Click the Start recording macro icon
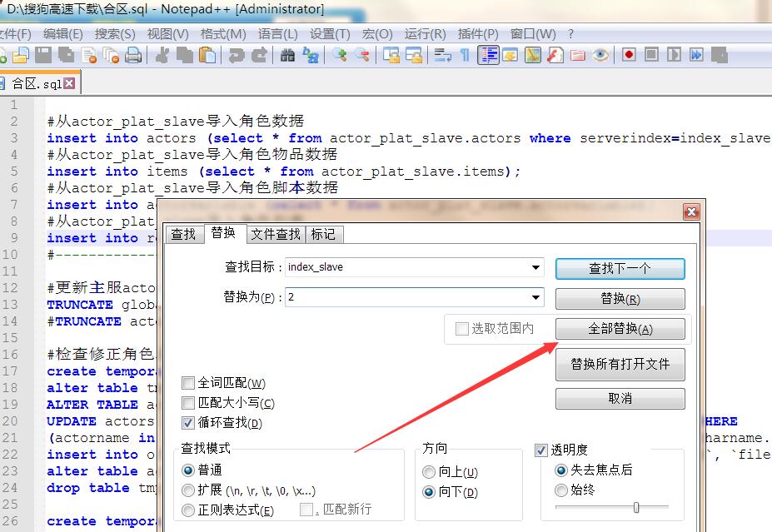Screen dimensions: 772x532 coord(629,55)
